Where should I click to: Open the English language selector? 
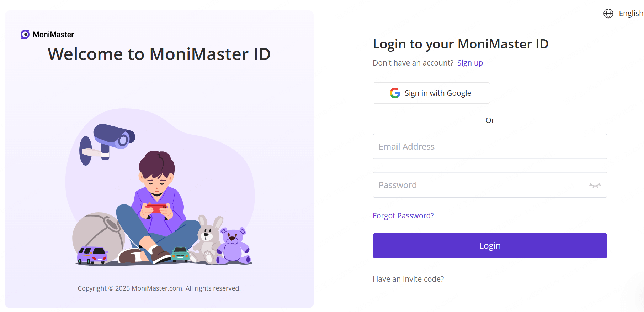click(630, 14)
